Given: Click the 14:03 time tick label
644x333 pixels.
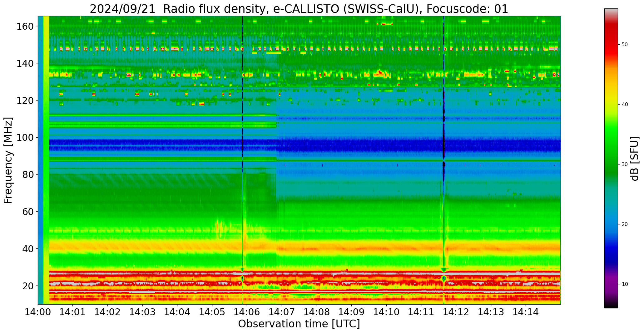Looking at the screenshot, I should tap(143, 312).
